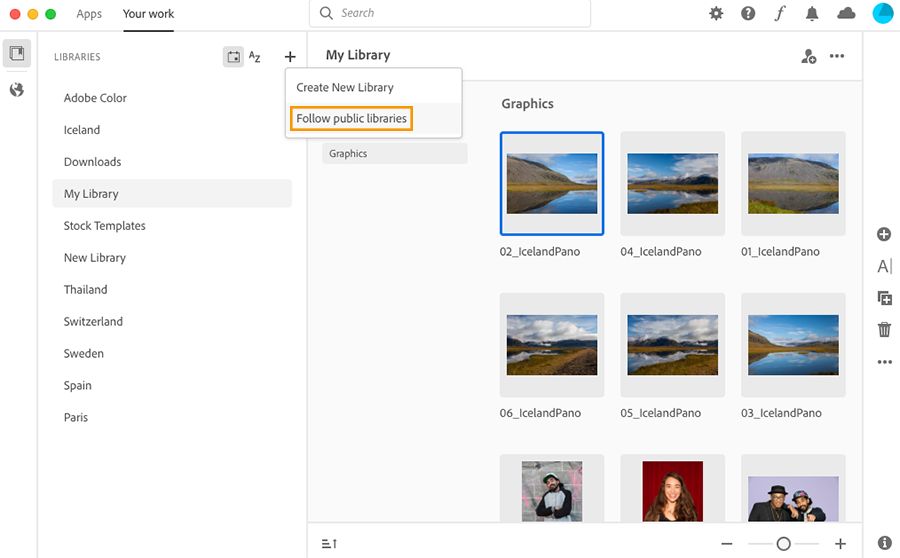Open the settings gear icon

[x=716, y=14]
